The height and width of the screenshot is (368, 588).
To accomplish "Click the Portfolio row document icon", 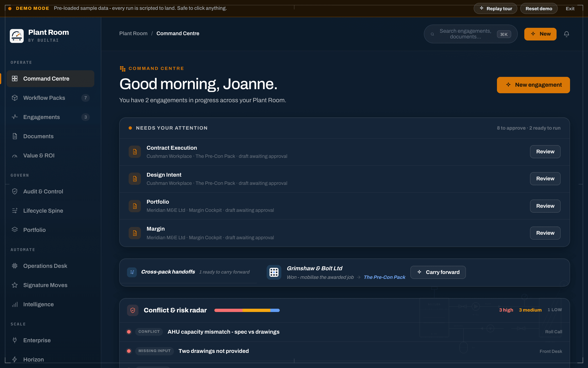I will click(x=135, y=206).
